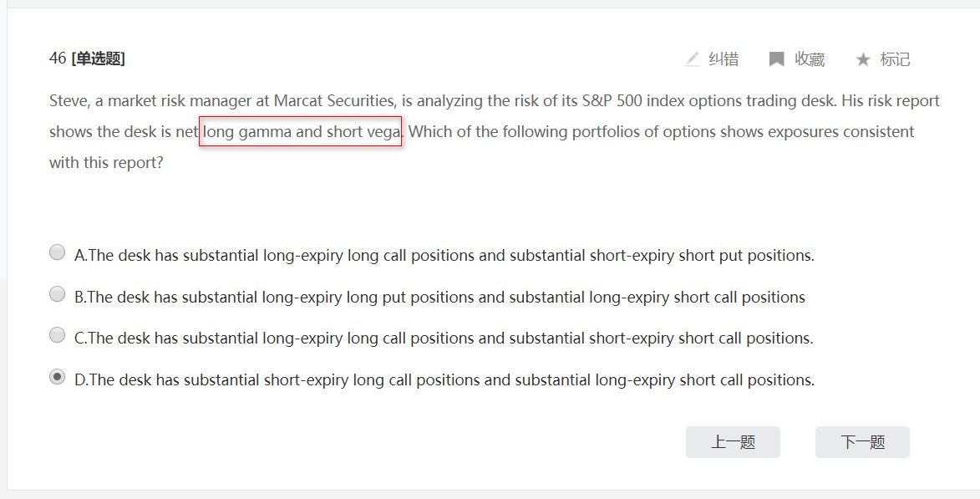The image size is (980, 499).
Task: Click the question number 46 label
Action: point(58,59)
